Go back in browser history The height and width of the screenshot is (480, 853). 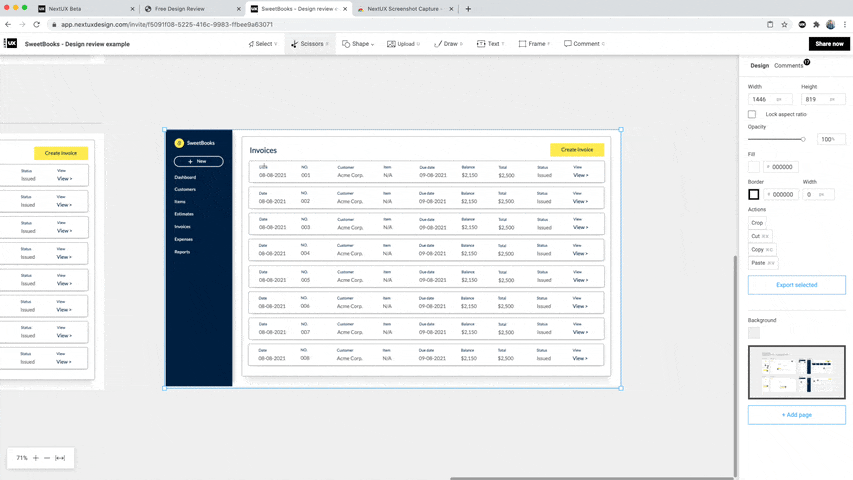(8, 24)
